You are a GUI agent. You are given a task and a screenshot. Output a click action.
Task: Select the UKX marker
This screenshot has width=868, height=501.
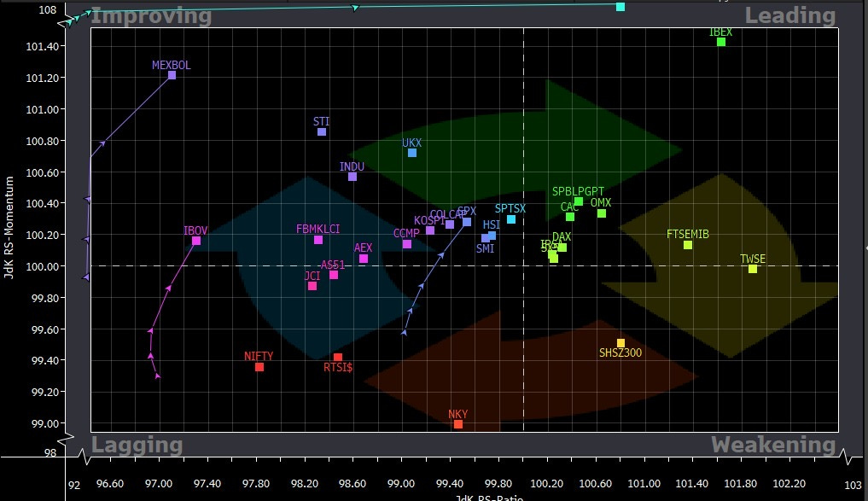(412, 153)
